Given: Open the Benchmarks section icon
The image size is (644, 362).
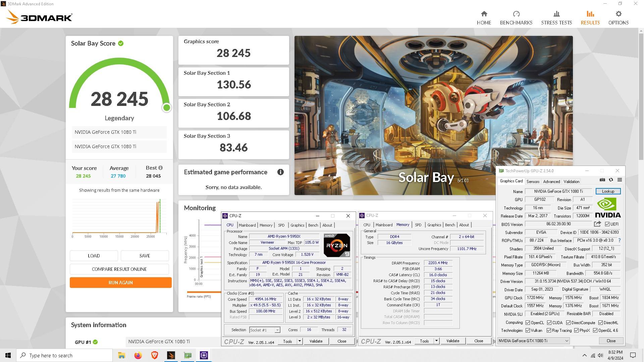Looking at the screenshot, I should pyautogui.click(x=516, y=14).
